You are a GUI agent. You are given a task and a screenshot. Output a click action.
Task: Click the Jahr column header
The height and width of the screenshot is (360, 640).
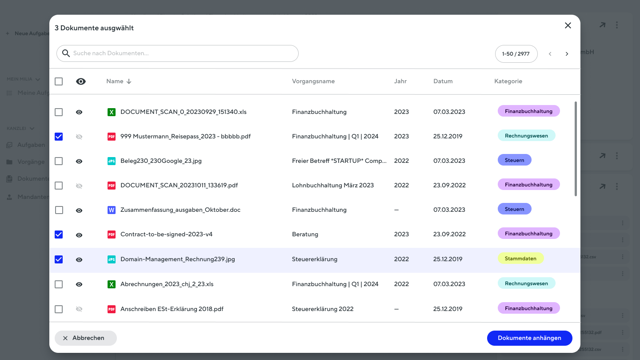tap(400, 81)
